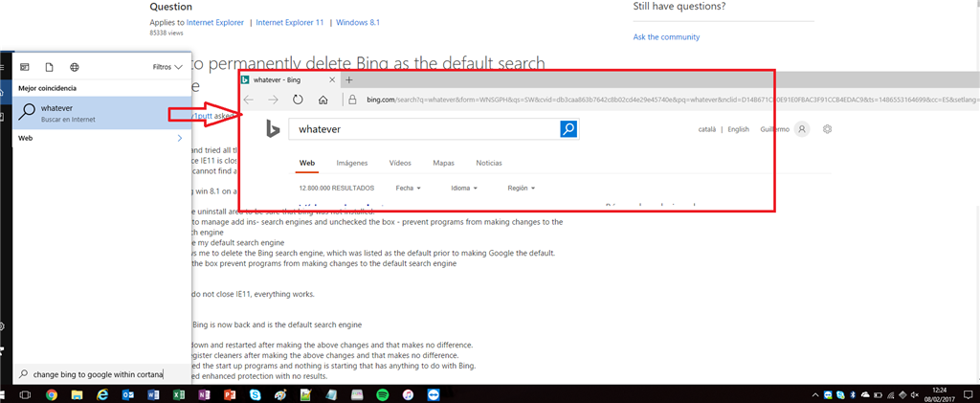Screen dimensions: 980x403
Task: Switch Bing language to English
Action: click(738, 129)
